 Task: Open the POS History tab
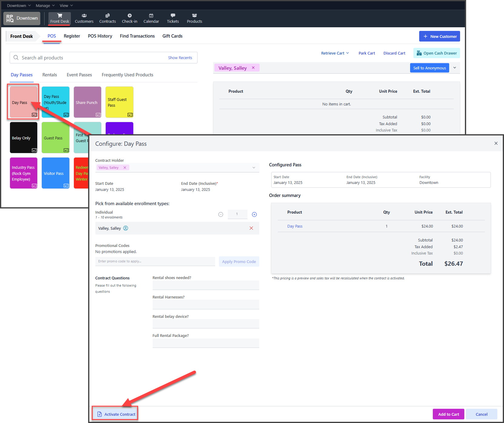(100, 36)
